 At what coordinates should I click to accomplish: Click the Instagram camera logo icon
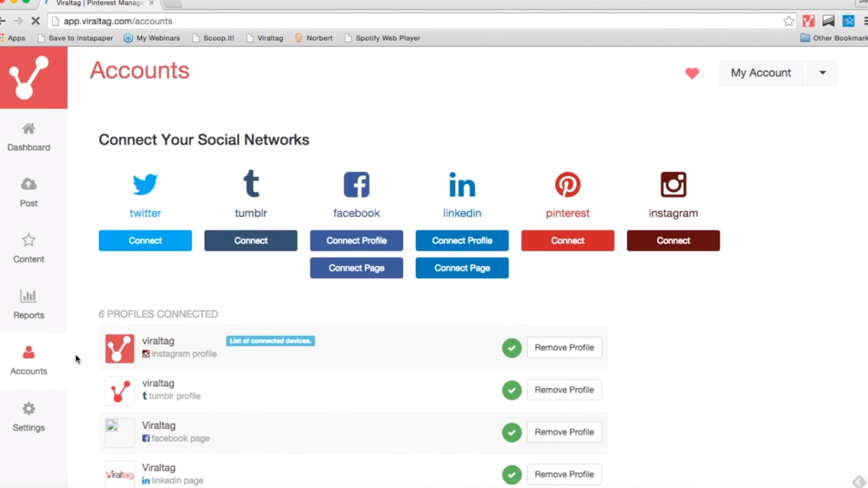673,185
